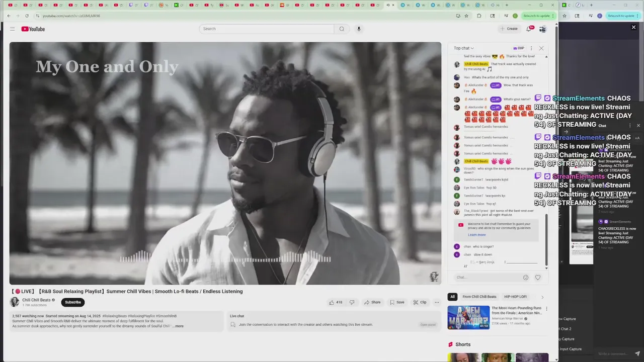Screen dimensions: 644x362
Task: Click the channel watermark on video
Action: click(434, 277)
